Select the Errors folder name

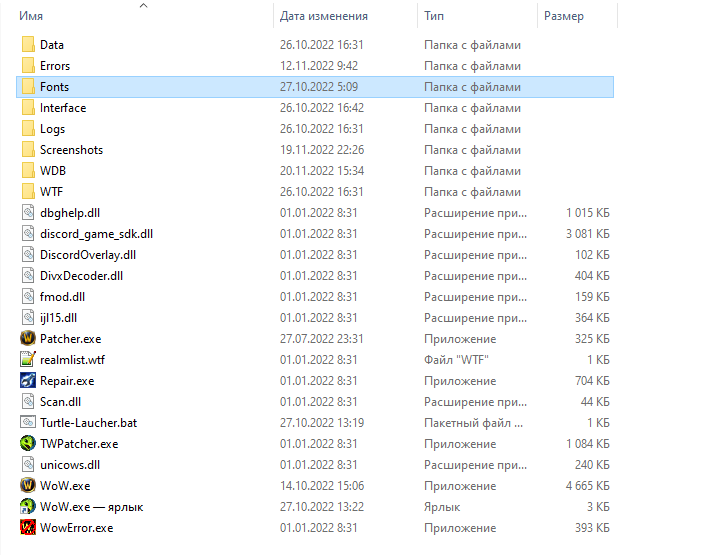(x=55, y=66)
